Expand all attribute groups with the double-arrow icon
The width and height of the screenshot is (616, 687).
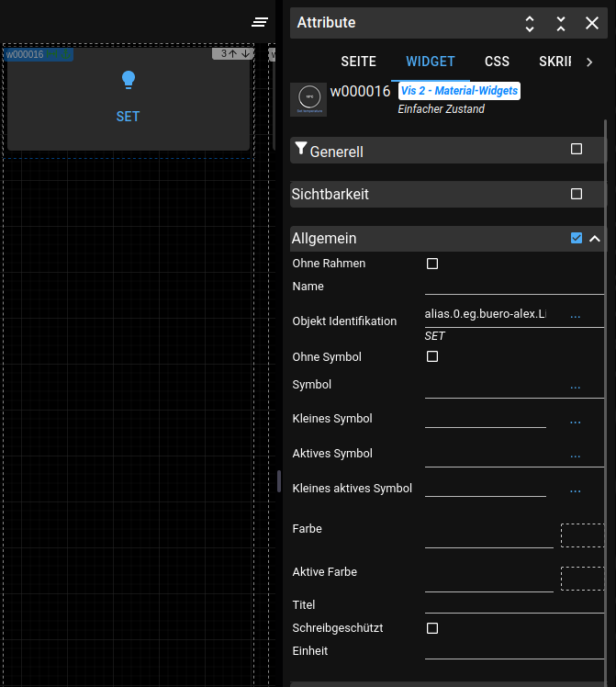point(530,24)
